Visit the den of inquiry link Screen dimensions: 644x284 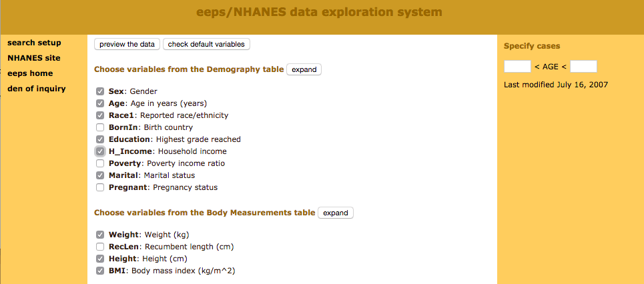pos(37,89)
